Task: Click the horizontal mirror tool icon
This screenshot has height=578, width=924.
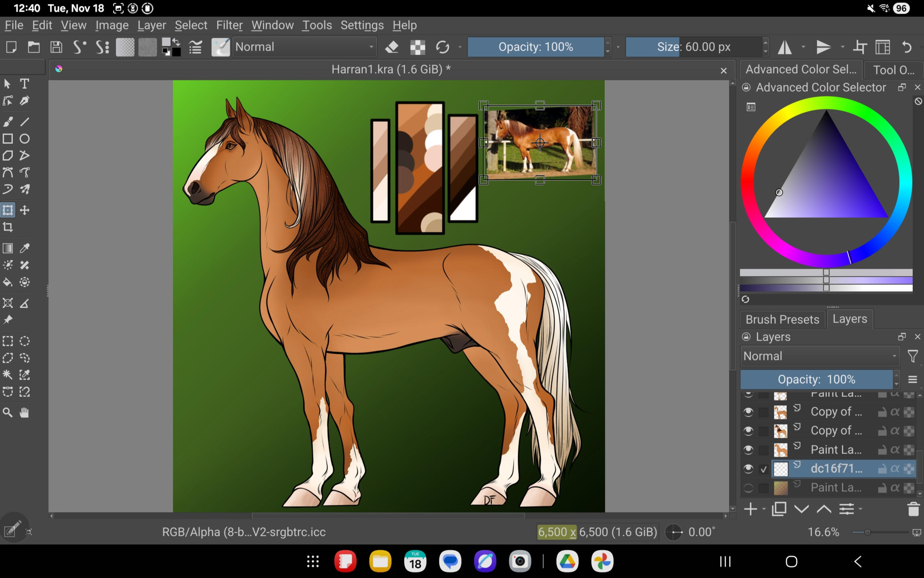Action: point(784,47)
